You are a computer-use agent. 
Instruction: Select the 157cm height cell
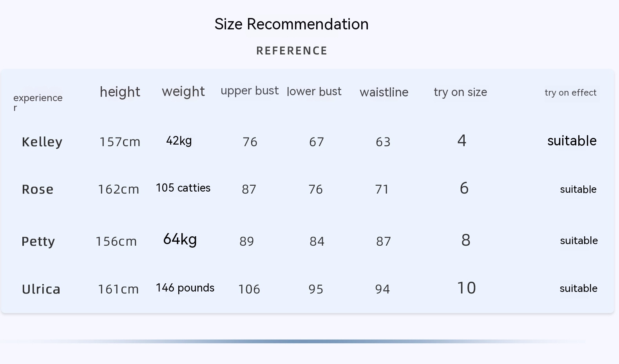[x=120, y=142]
